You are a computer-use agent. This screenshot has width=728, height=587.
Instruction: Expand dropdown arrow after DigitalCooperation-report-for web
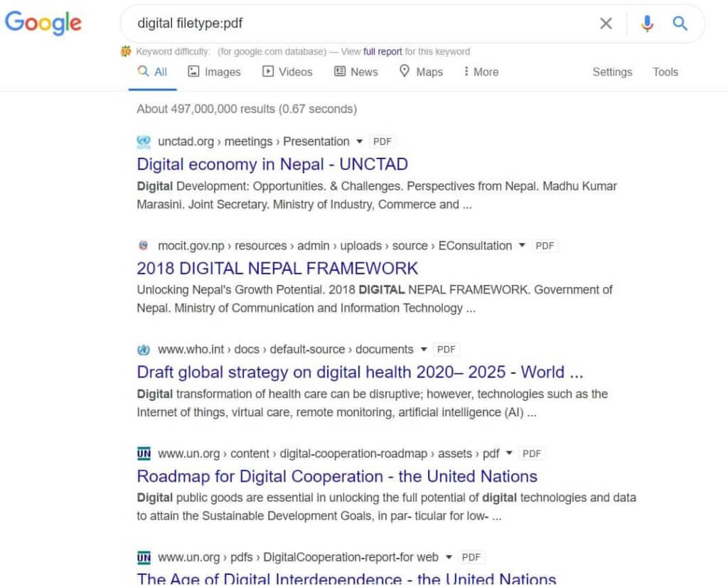point(449,557)
